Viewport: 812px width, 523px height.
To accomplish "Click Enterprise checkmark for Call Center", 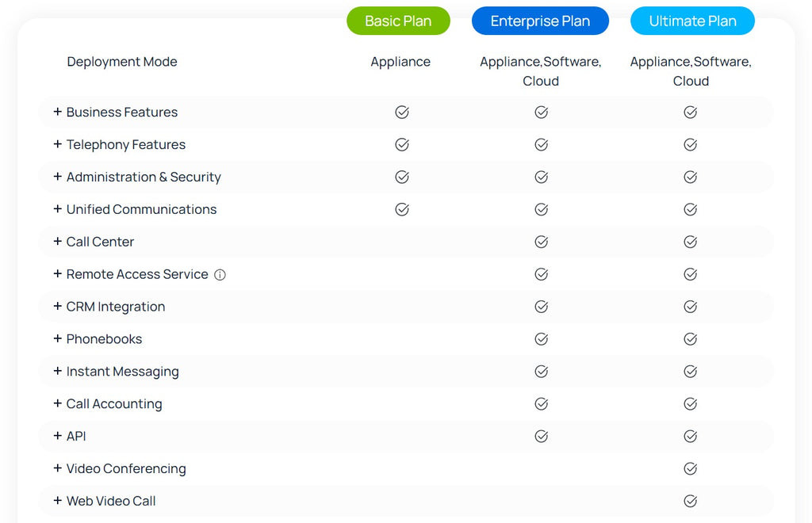I will pyautogui.click(x=541, y=242).
